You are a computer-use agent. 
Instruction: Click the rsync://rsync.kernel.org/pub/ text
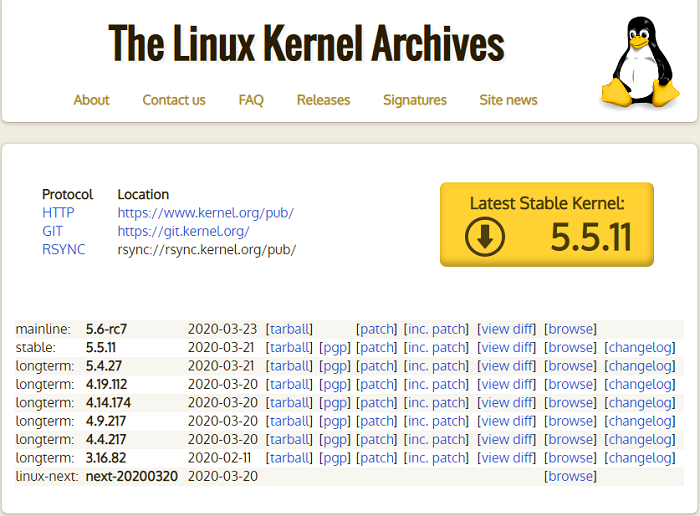tap(207, 250)
